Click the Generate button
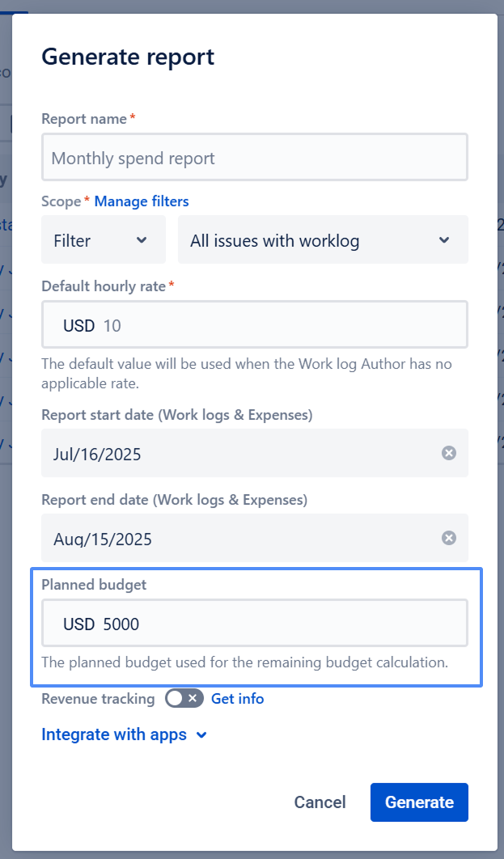Screen dimensions: 504x859 (x=419, y=802)
